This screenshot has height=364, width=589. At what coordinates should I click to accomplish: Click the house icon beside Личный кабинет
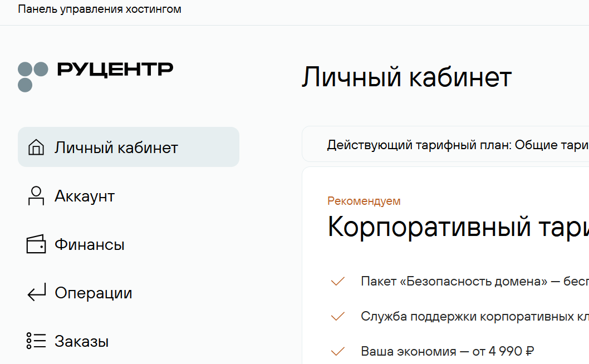coord(36,147)
